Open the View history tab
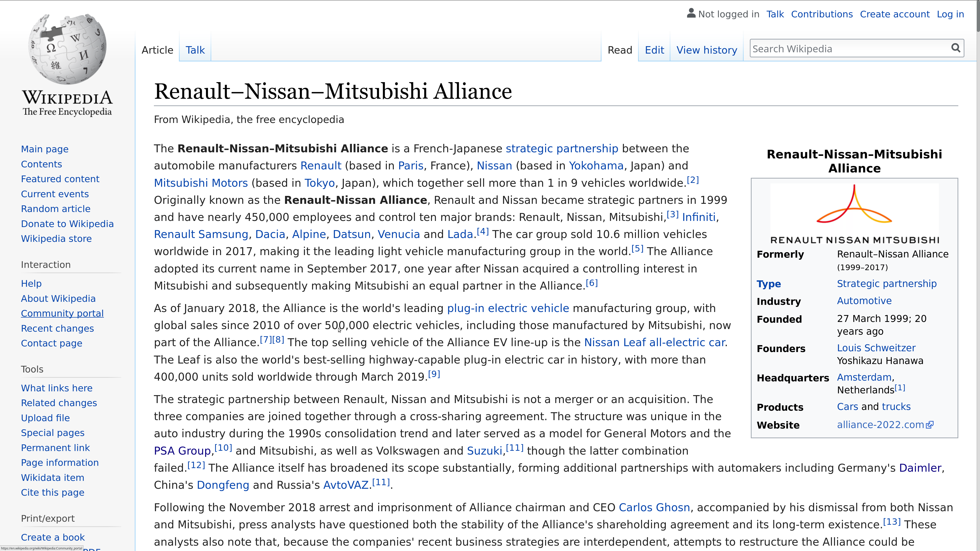980x551 pixels. click(x=706, y=50)
